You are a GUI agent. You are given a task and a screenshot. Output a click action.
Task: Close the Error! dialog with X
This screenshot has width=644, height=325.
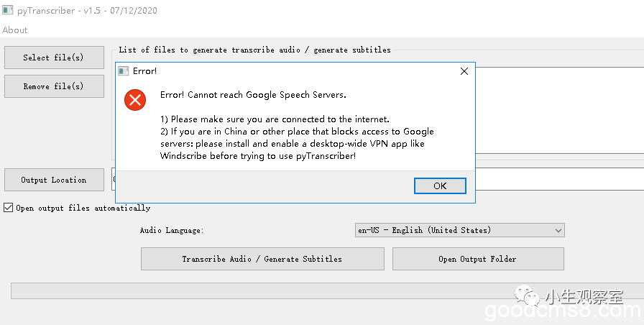[x=464, y=71]
